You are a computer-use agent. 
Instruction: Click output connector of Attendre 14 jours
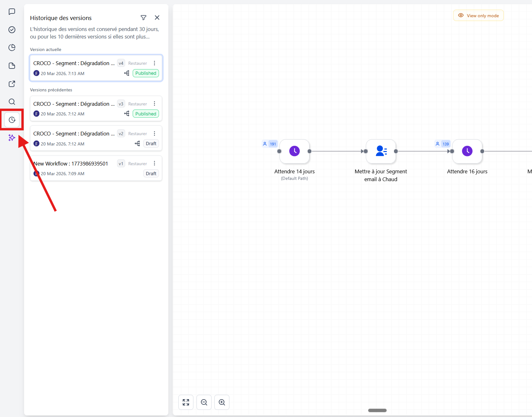pos(309,151)
